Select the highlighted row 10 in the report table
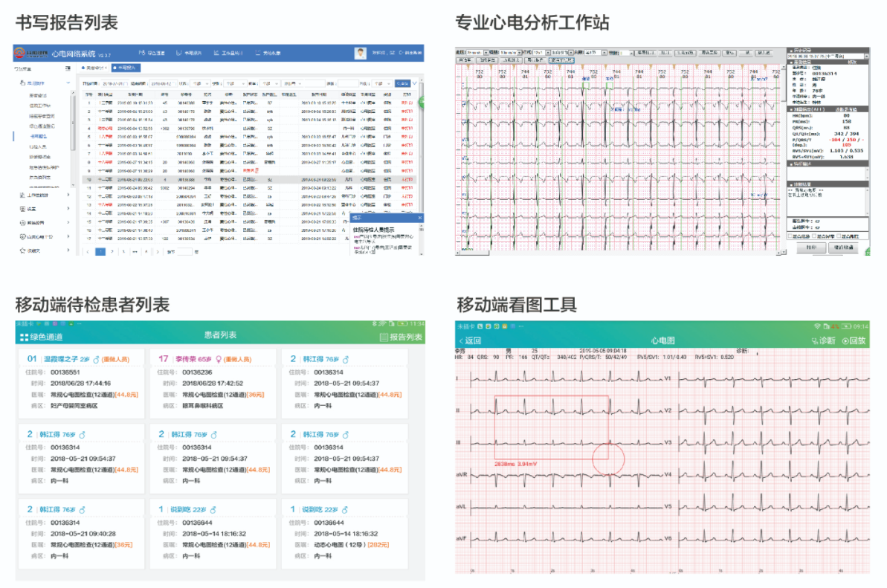This screenshot has height=588, width=887. (251, 179)
